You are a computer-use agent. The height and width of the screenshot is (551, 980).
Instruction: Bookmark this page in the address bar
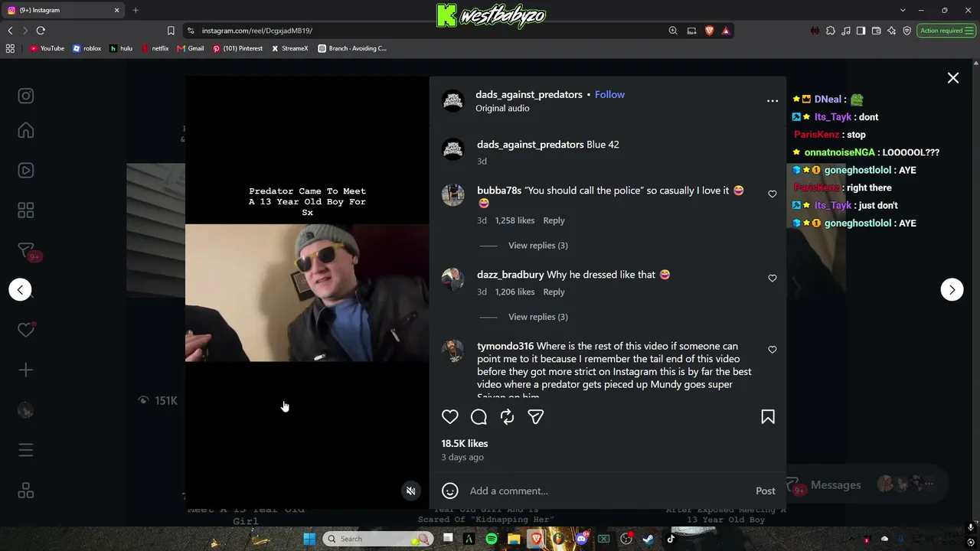pyautogui.click(x=171, y=31)
